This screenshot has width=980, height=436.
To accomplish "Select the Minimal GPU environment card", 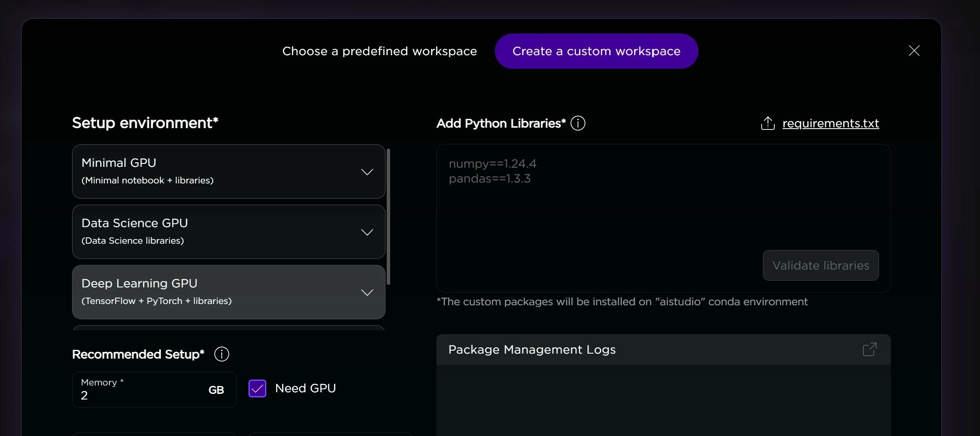I will pos(191,171).
